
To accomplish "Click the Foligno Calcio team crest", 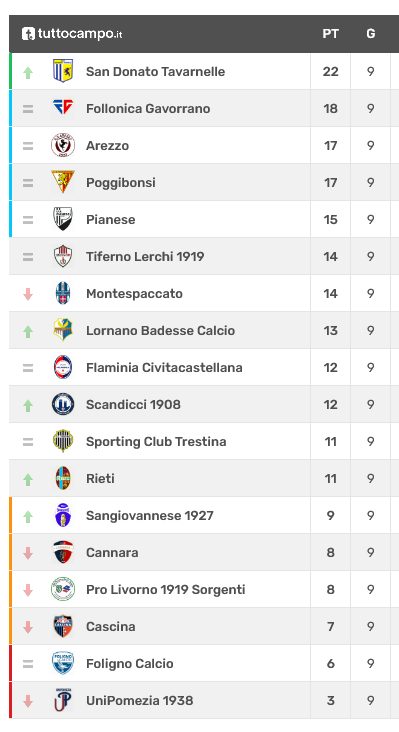I will coord(63,663).
